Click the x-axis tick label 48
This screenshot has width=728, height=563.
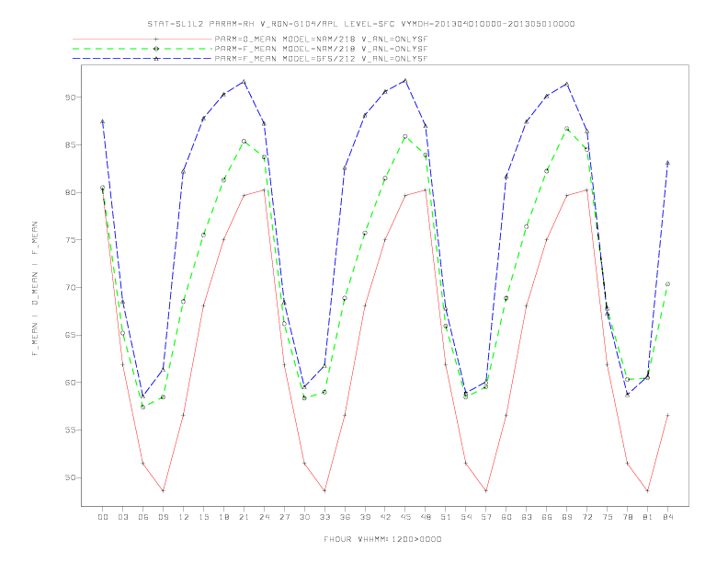[426, 517]
